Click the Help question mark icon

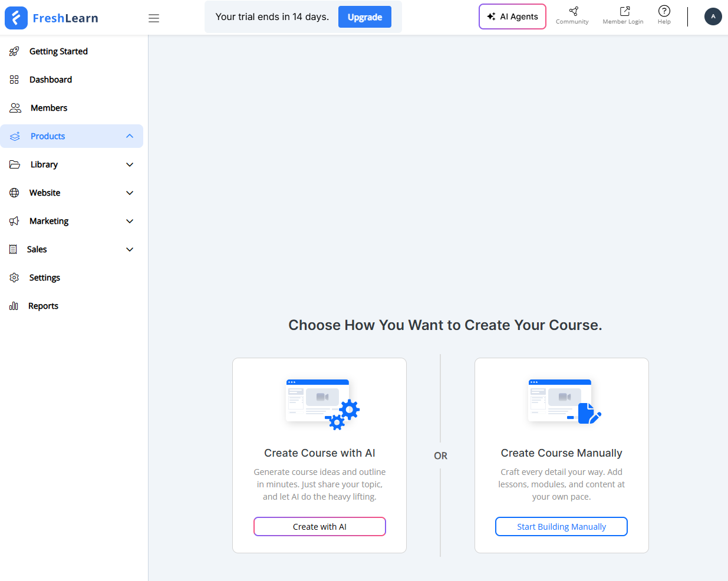664,12
